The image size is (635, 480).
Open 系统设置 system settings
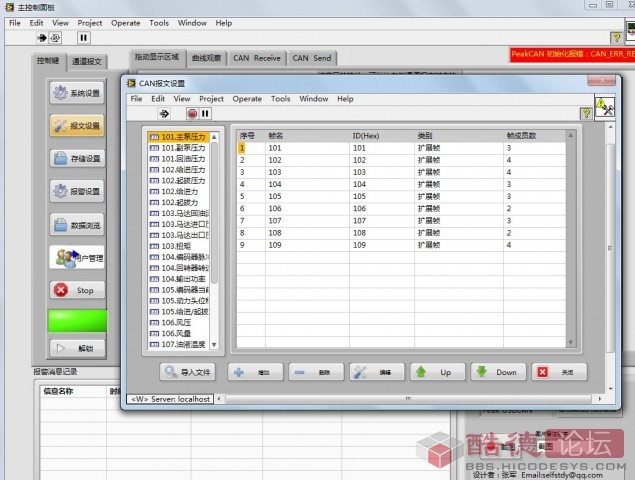77,94
